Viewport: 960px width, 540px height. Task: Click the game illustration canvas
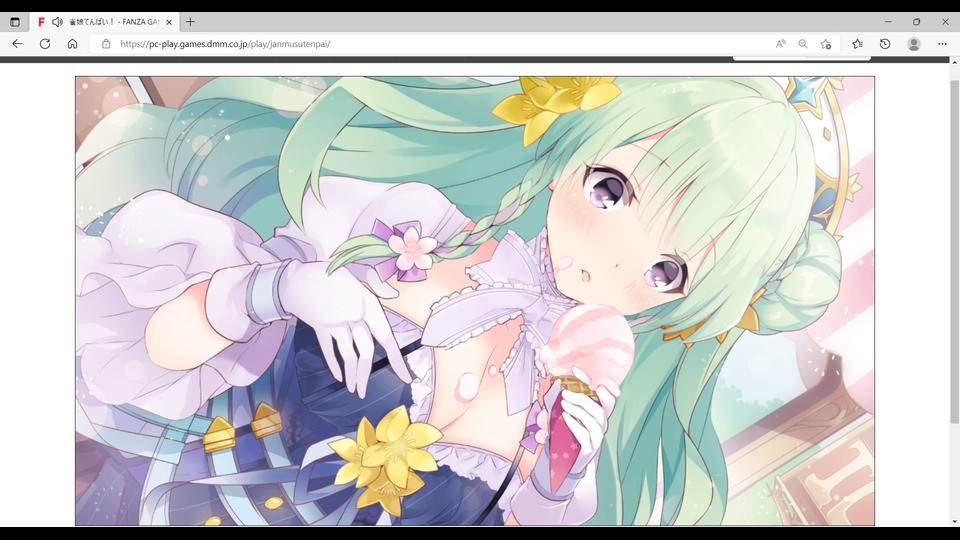pyautogui.click(x=474, y=301)
